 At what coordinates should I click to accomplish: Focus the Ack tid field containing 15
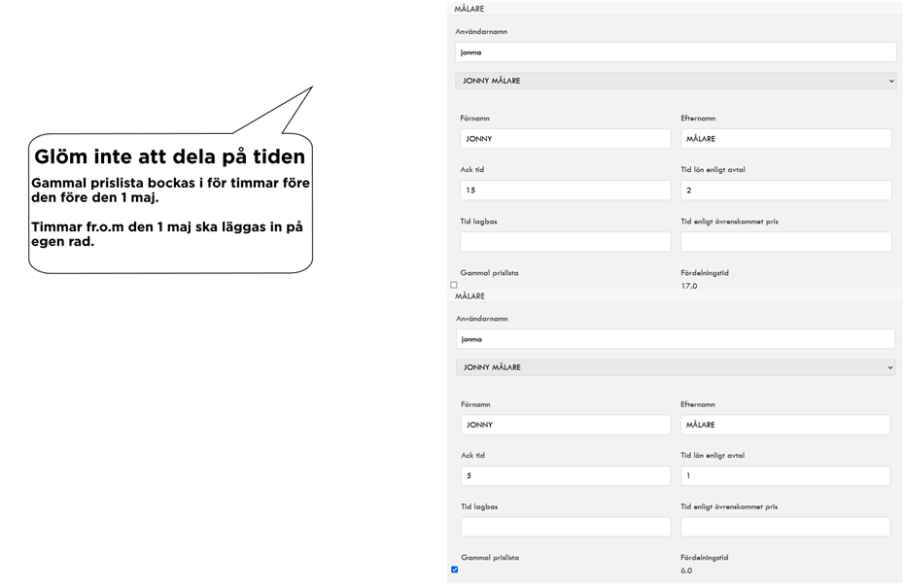pyautogui.click(x=566, y=190)
